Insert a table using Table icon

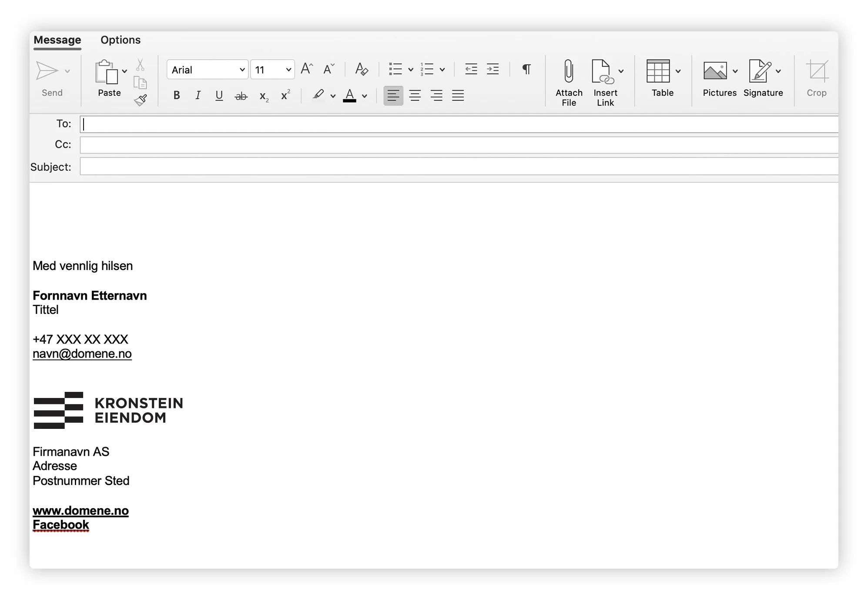[x=658, y=71]
